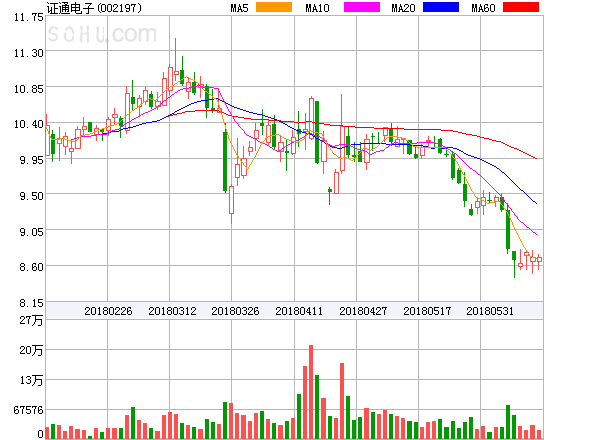This screenshot has width=600, height=440.
Task: Select the MA10 legend label
Action: pos(317,8)
